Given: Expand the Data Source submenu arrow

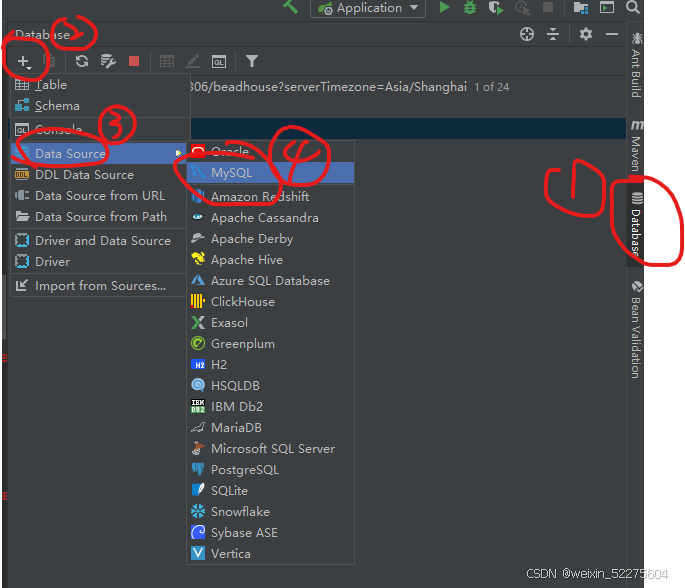Looking at the screenshot, I should [178, 153].
